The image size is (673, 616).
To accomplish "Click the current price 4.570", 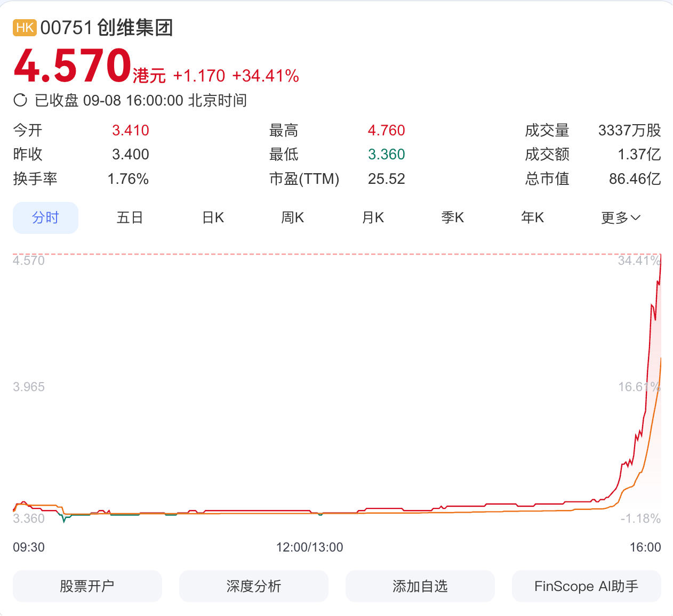I will [x=73, y=67].
